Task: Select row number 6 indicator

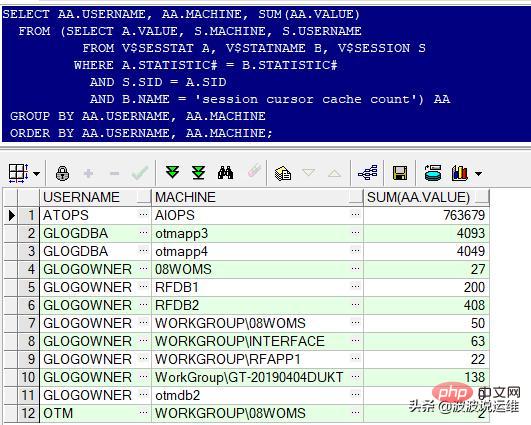Action: 28,305
